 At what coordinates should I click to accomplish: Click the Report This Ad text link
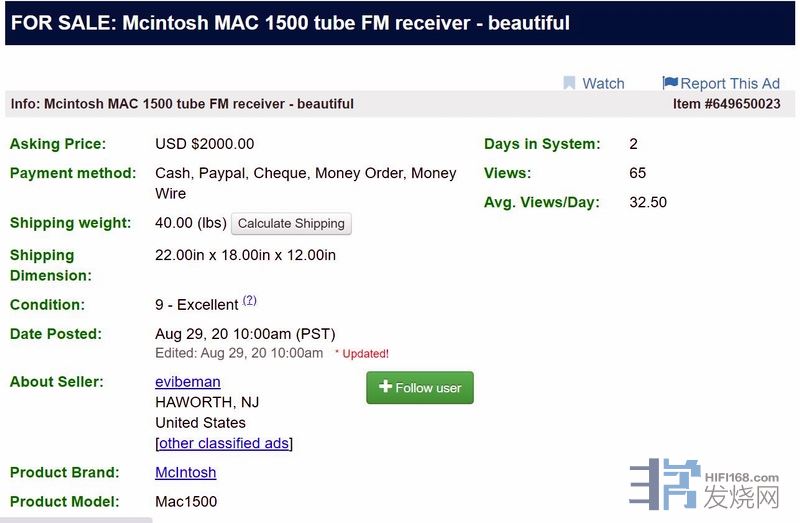coord(729,84)
